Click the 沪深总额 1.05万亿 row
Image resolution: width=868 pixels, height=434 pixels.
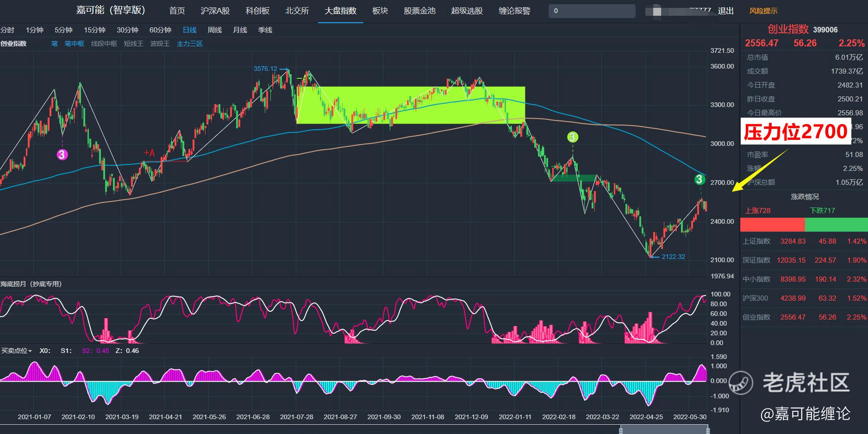click(x=805, y=182)
